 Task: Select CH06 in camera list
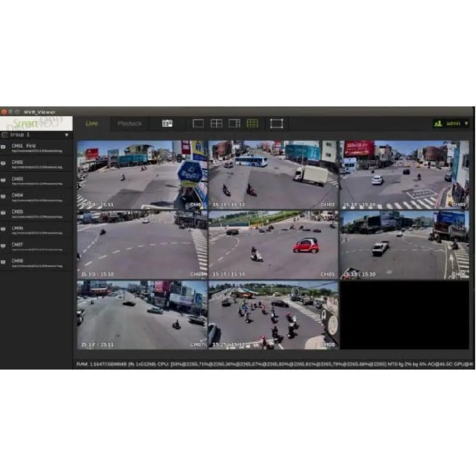(36, 230)
